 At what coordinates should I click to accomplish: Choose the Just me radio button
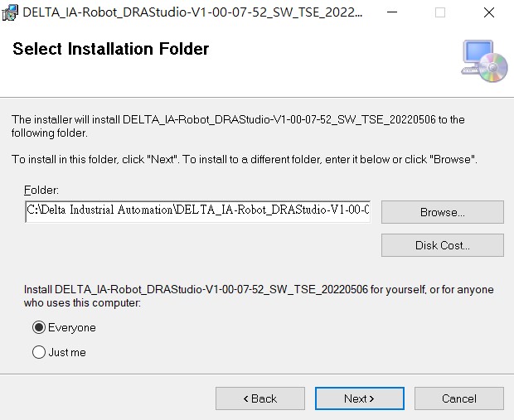(x=39, y=352)
